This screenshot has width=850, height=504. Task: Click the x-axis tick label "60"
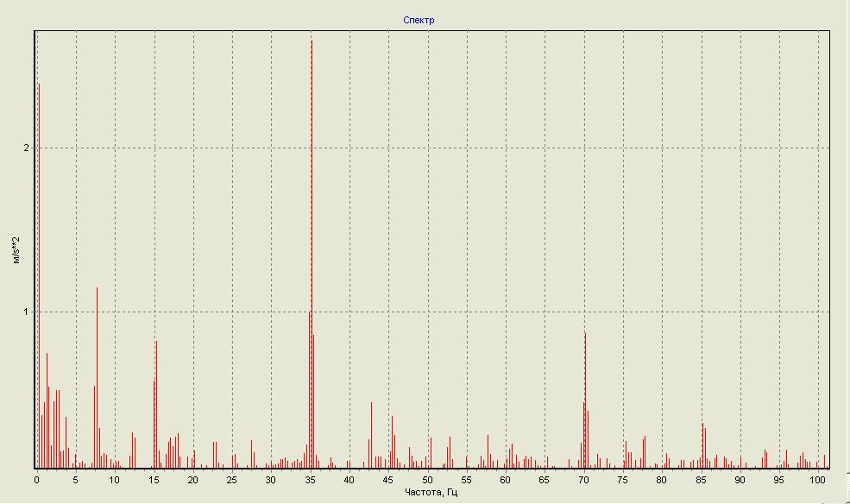(505, 480)
